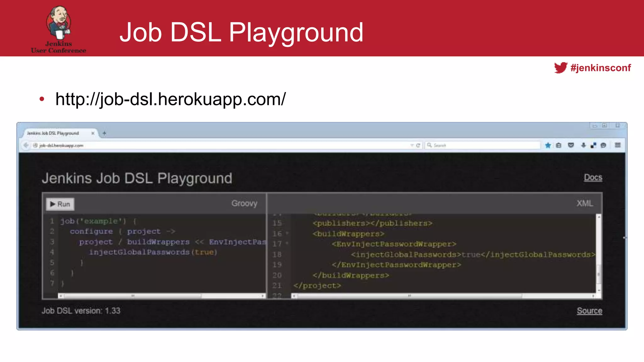Click the bookmark star icon
The width and height of the screenshot is (644, 362).
click(x=548, y=145)
